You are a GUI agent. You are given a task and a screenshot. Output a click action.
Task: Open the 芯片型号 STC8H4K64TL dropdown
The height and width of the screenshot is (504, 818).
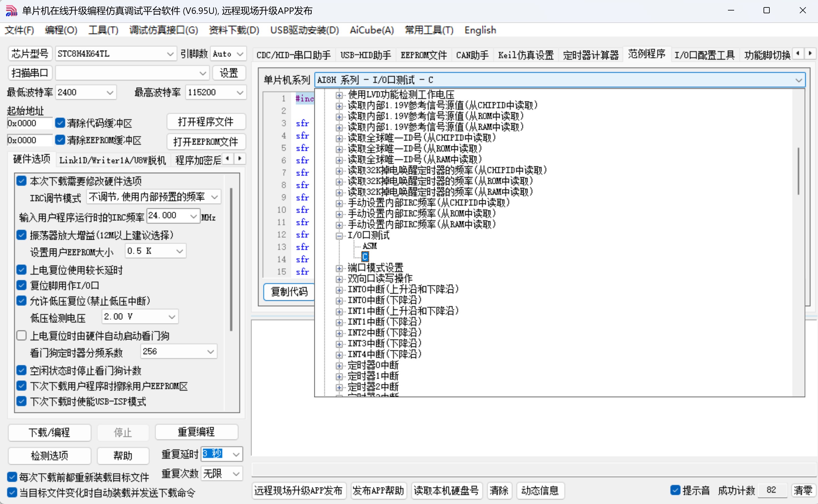(170, 54)
